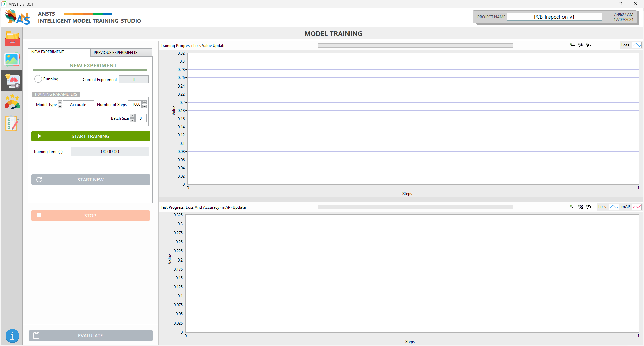Select pan hand tool on test graph
The image size is (644, 346).
[x=589, y=207]
